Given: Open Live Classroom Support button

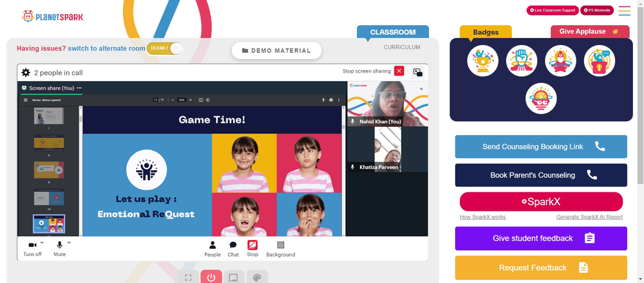Looking at the screenshot, I should pyautogui.click(x=553, y=10).
